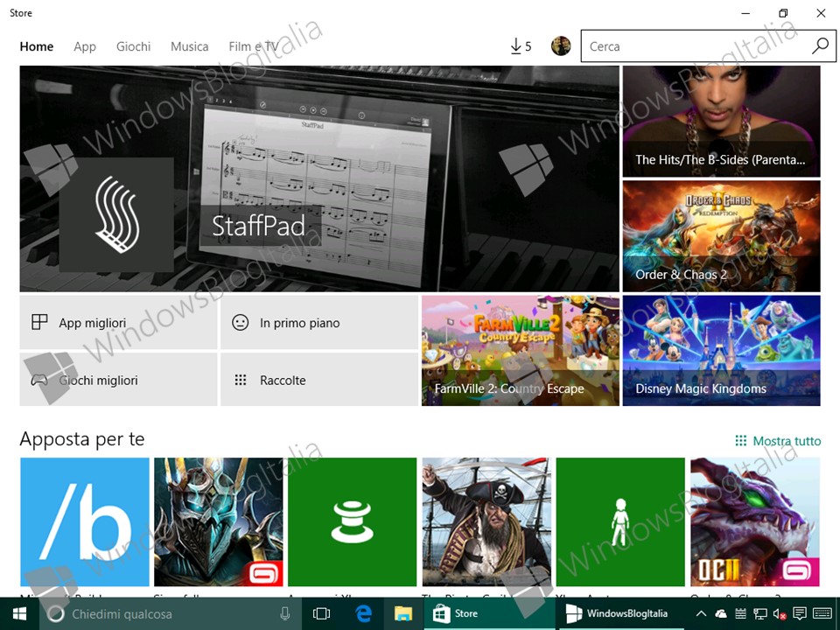Open the Windows Start menu

pyautogui.click(x=19, y=614)
